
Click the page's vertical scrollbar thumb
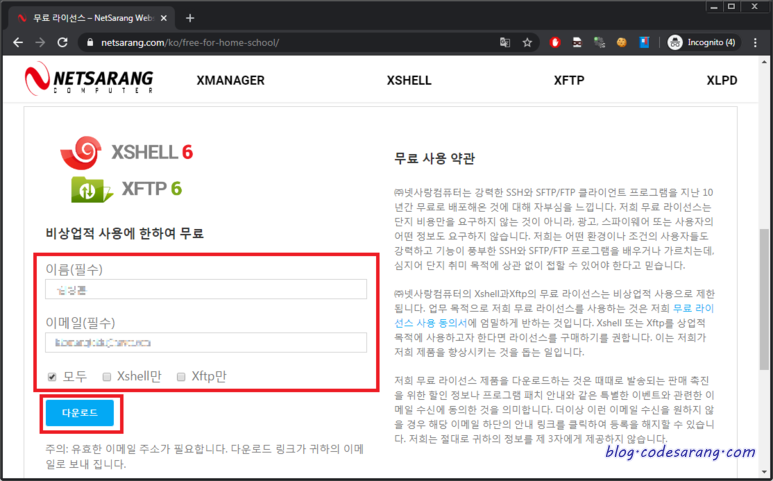[764, 301]
